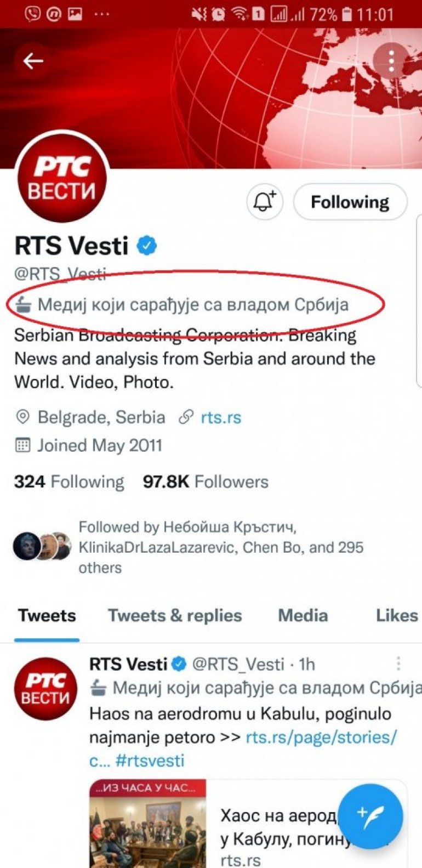The image size is (422, 868).
Task: Tap the blue verified badge in profile name
Action: point(146,246)
